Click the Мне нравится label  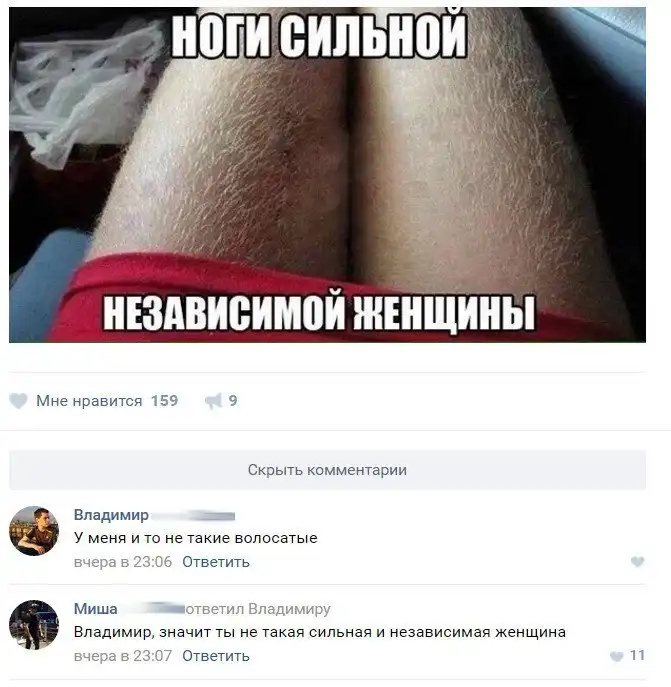coord(89,400)
